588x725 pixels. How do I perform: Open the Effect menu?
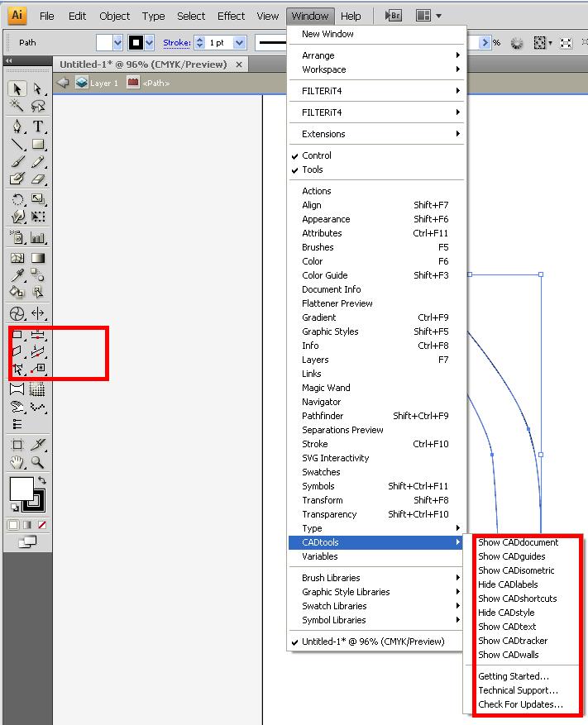click(231, 16)
